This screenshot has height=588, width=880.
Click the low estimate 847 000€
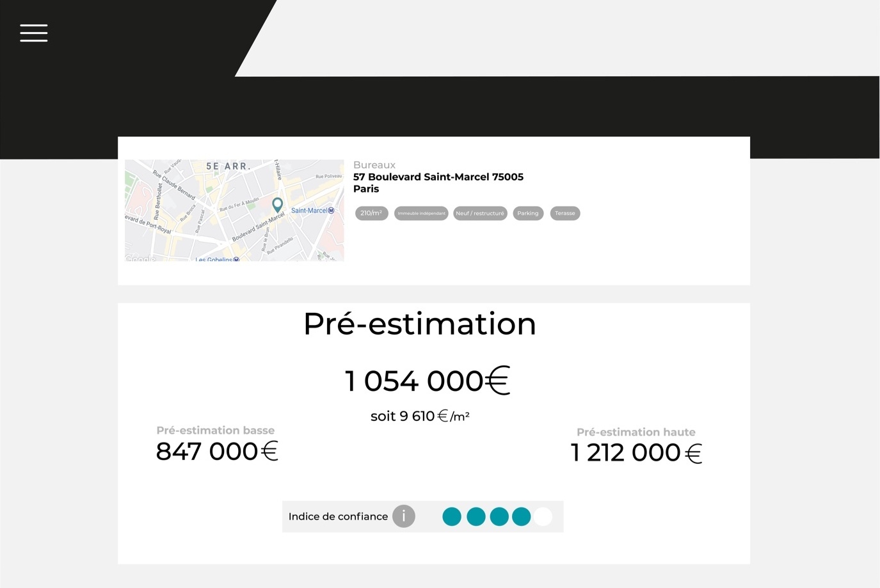(x=217, y=451)
